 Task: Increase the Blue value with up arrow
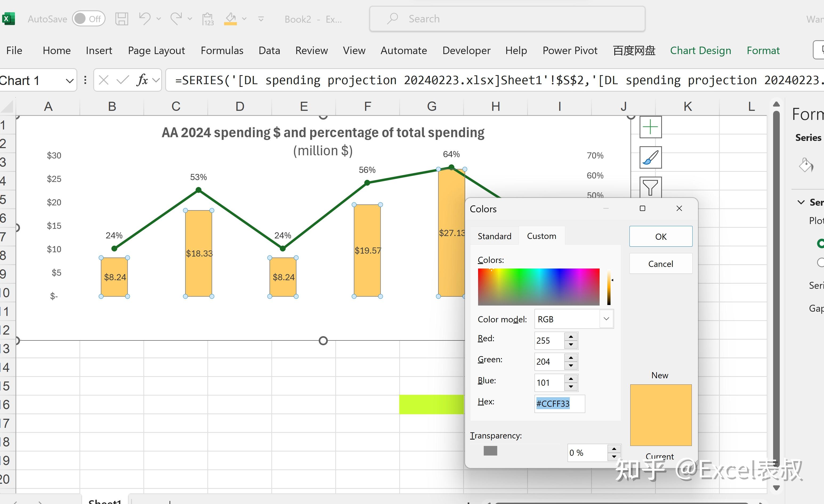571,379
